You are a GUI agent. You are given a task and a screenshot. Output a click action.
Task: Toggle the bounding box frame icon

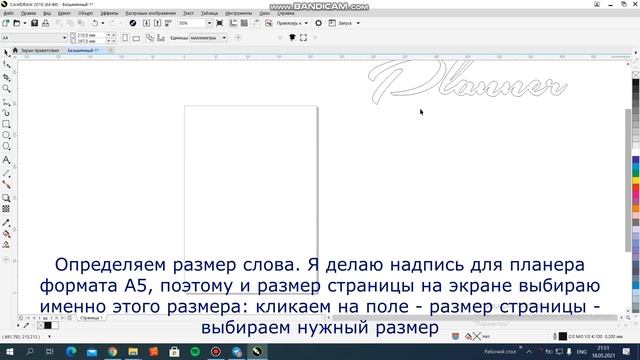point(303,38)
